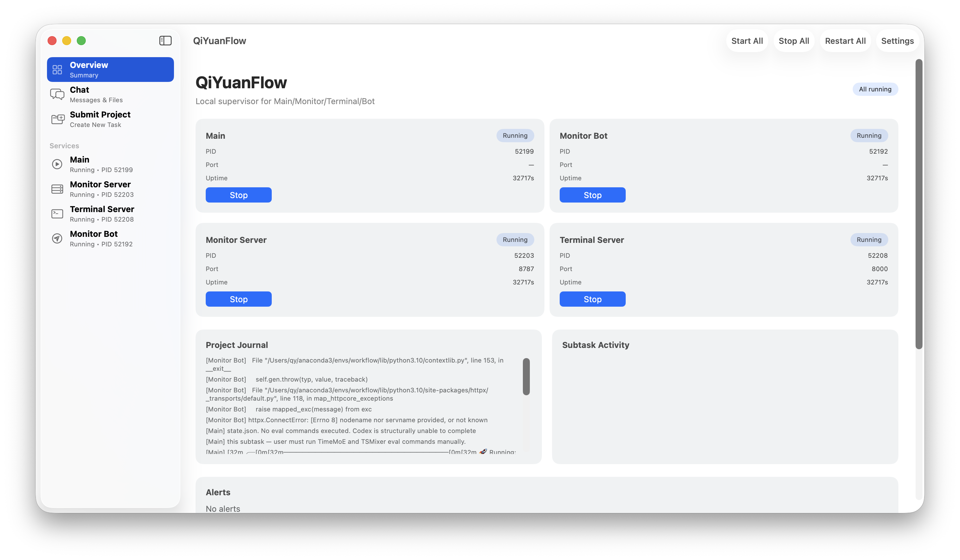Image resolution: width=960 pixels, height=560 pixels.
Task: Click journal line 'self.gen.throw(typ, value, traceback)'
Action: [287, 379]
